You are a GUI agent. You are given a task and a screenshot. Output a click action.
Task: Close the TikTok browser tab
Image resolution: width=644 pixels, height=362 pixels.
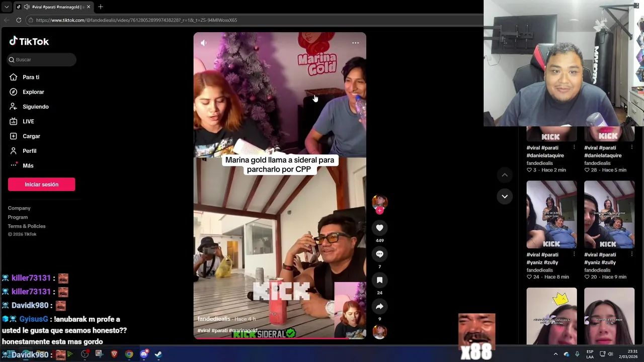coord(89,7)
